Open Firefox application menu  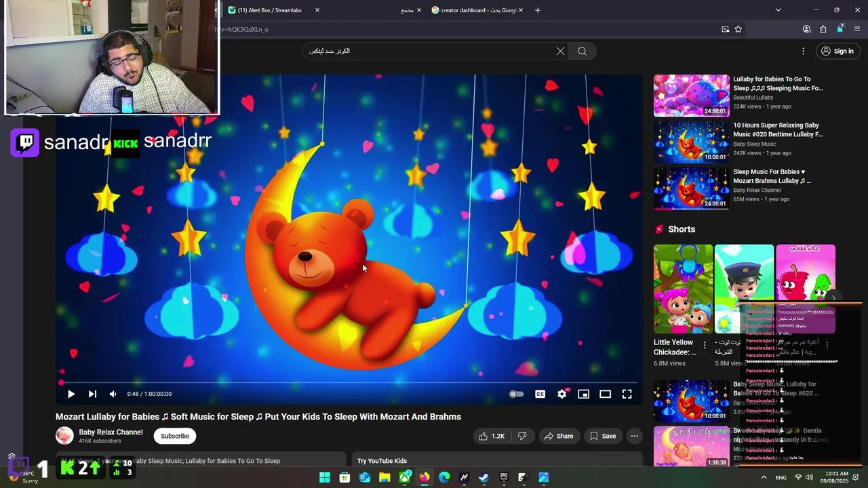point(857,29)
